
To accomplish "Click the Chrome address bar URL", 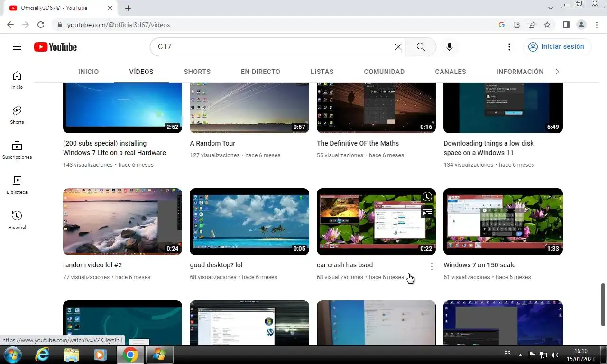I will tap(119, 25).
